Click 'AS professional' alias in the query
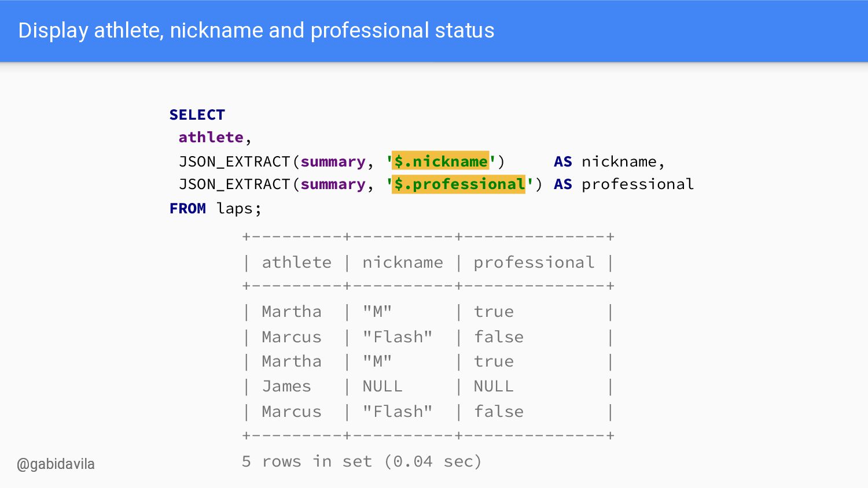Screen dimensions: 868x488 coord(624,185)
